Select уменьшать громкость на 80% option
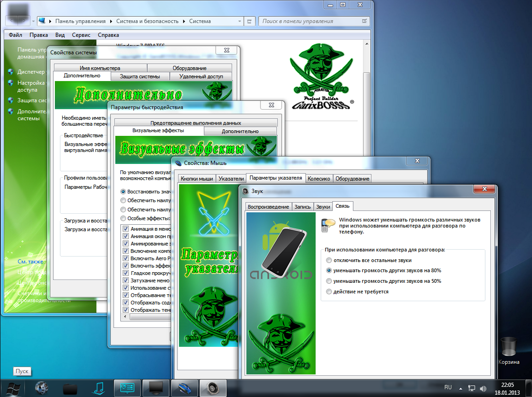The image size is (532, 397). (329, 270)
